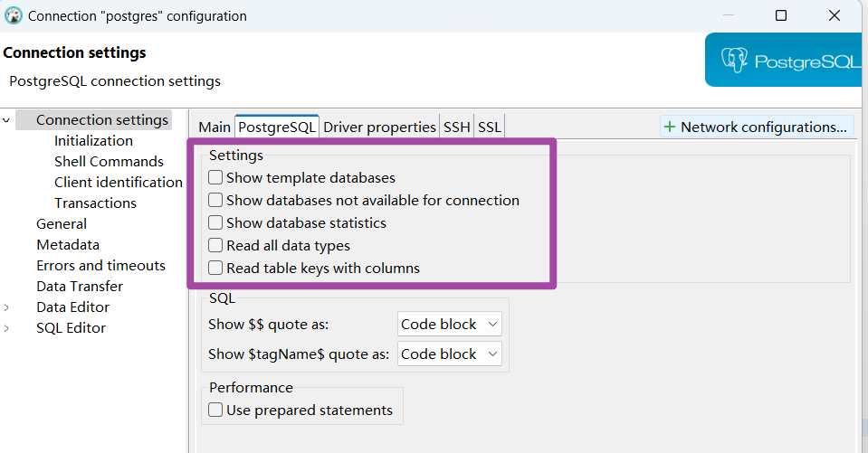Collapse the Connection settings tree node

tap(7, 120)
